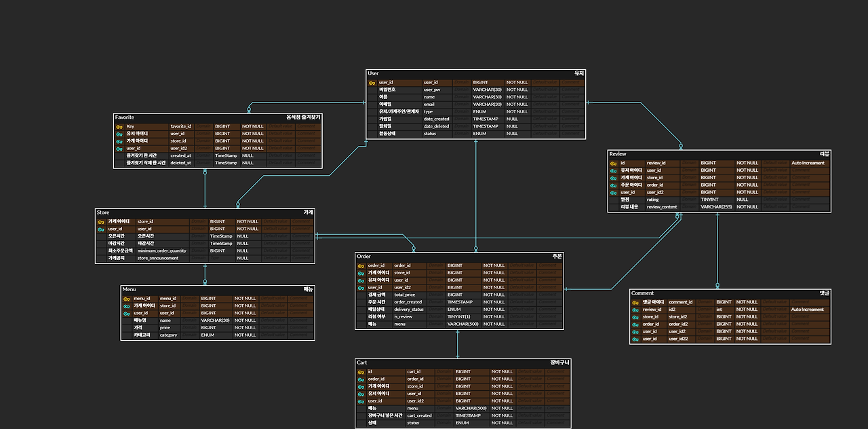Click the primary key icon of comment_id in Comment table
The width and height of the screenshot is (868, 429).
(635, 303)
